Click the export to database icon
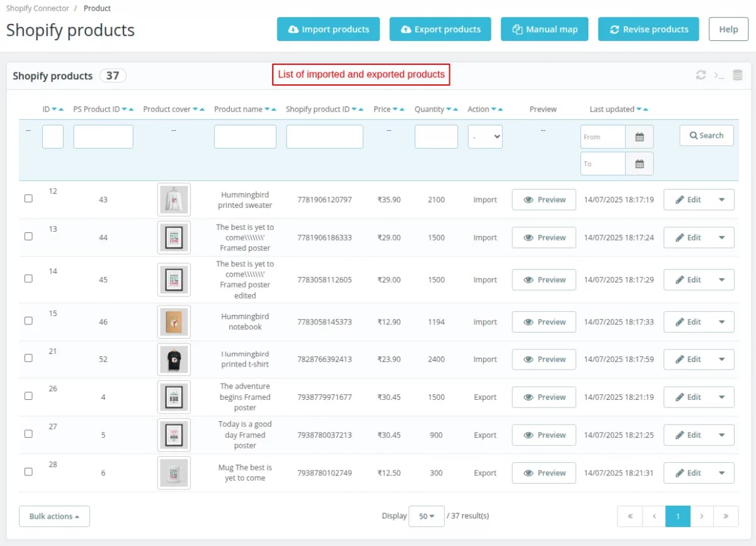 click(x=737, y=74)
